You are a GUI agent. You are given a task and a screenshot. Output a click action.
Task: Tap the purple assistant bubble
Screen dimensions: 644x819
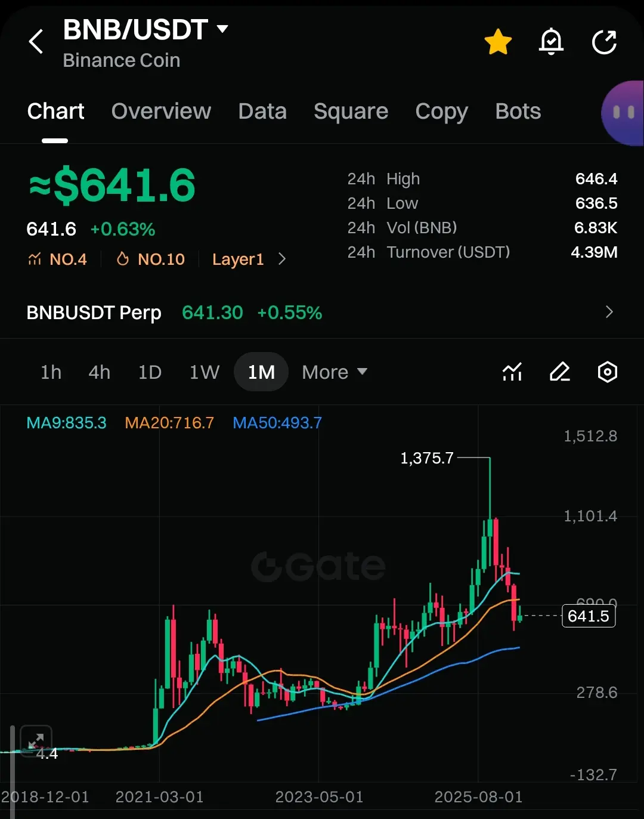coord(623,113)
